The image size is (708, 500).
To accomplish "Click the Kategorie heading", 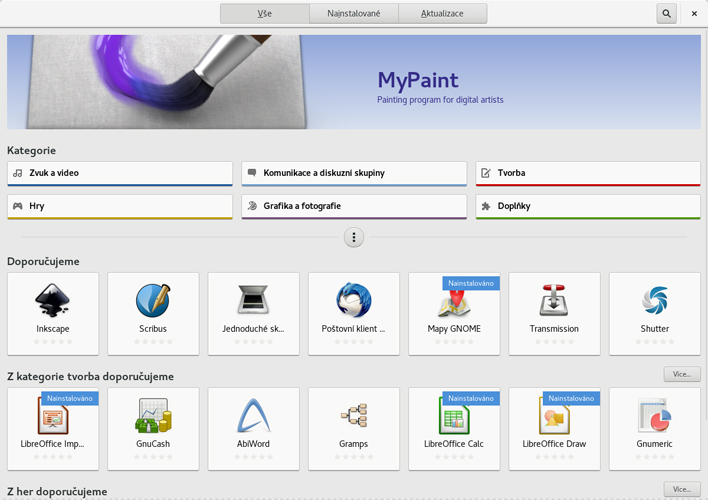I will (x=32, y=150).
